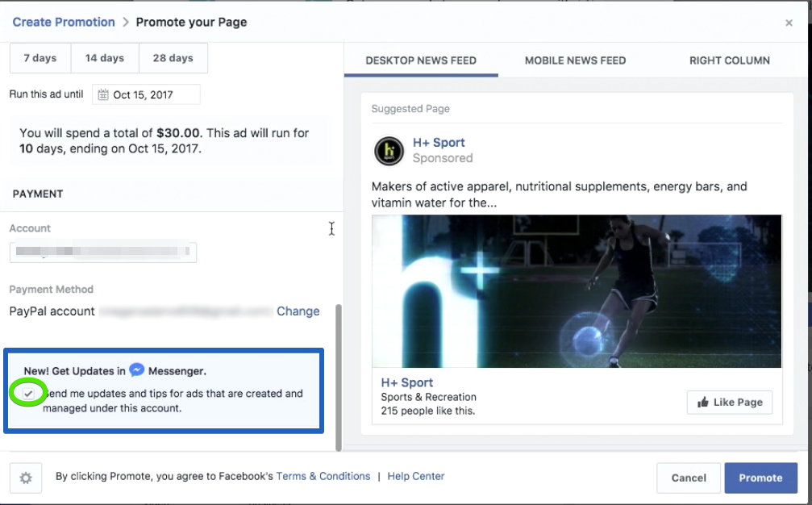
Task: Close the Promote your Page dialog
Action: (789, 23)
